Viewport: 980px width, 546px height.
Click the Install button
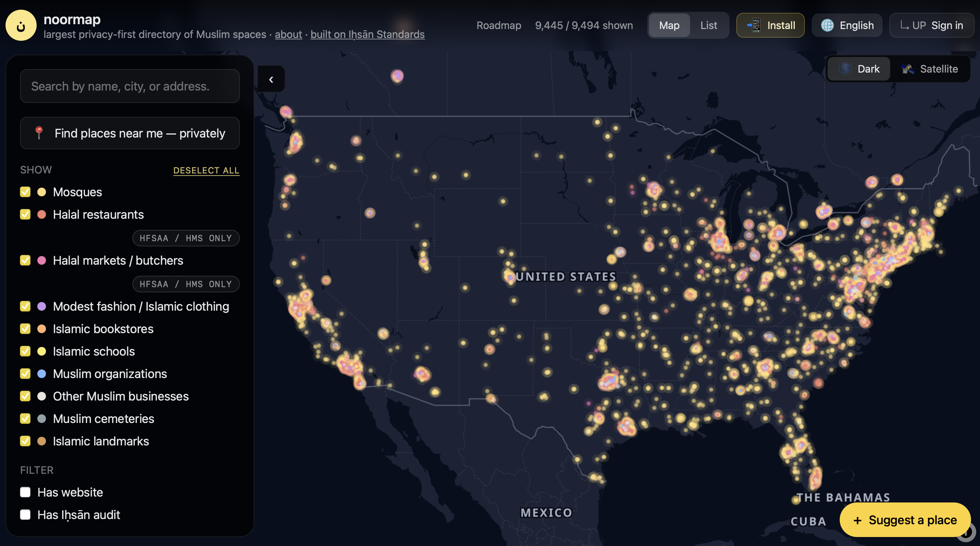[x=770, y=26]
